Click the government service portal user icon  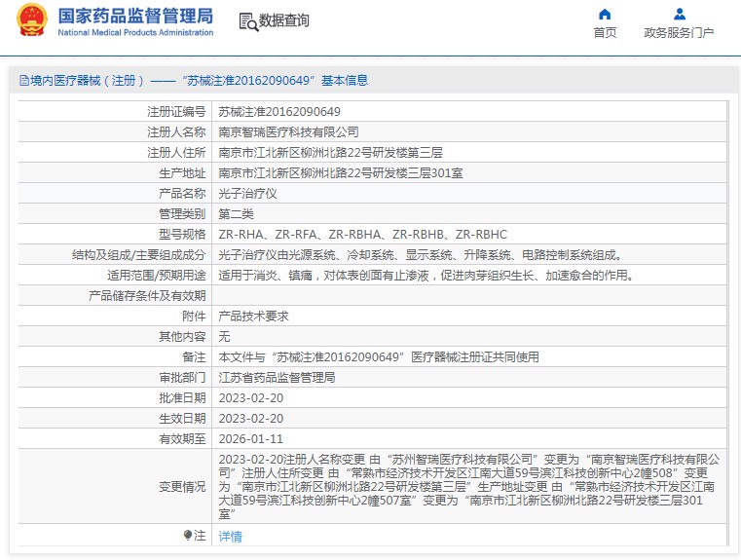[x=680, y=15]
